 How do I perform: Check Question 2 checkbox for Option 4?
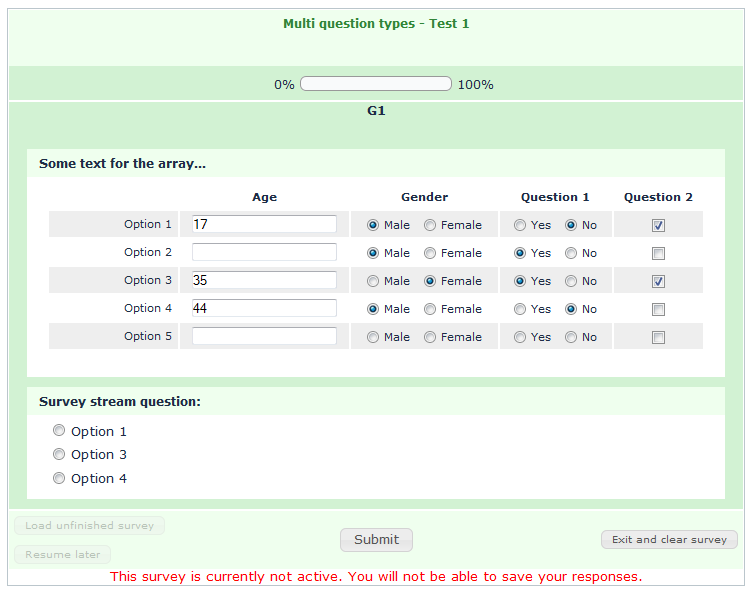658,309
